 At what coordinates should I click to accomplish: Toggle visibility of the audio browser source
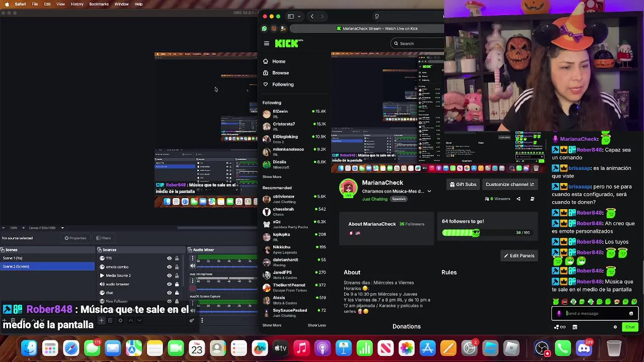(169, 284)
